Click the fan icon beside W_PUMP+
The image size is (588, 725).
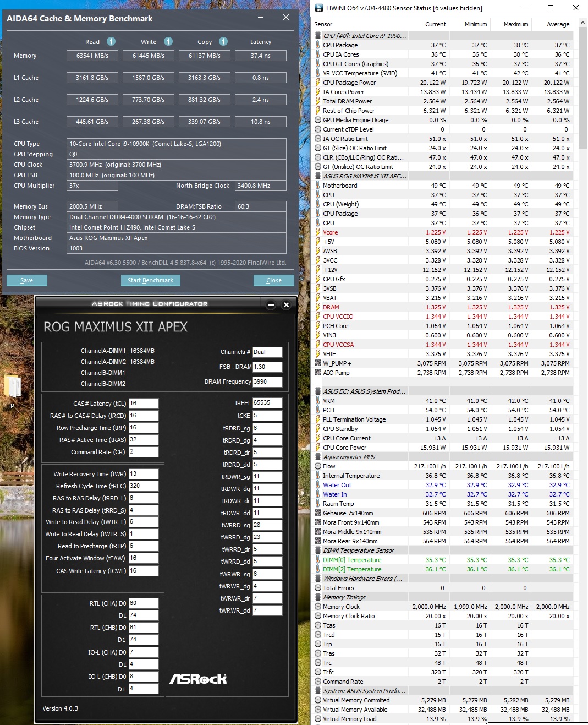pos(318,363)
